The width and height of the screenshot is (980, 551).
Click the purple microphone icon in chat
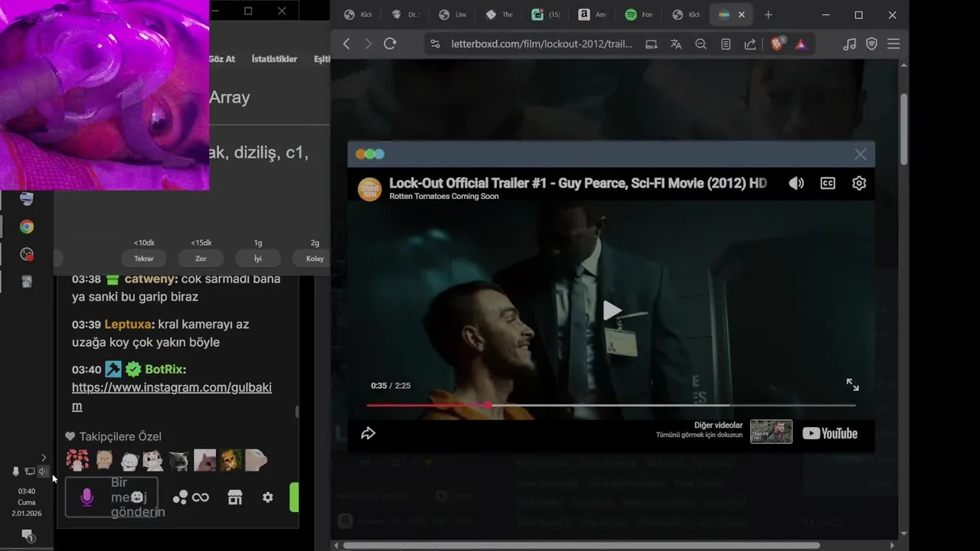coord(87,497)
